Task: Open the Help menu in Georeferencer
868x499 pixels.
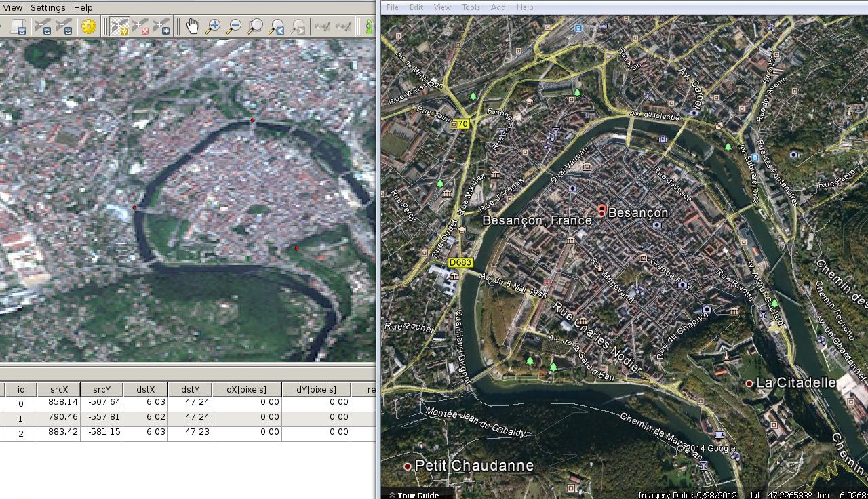Action: click(x=83, y=7)
